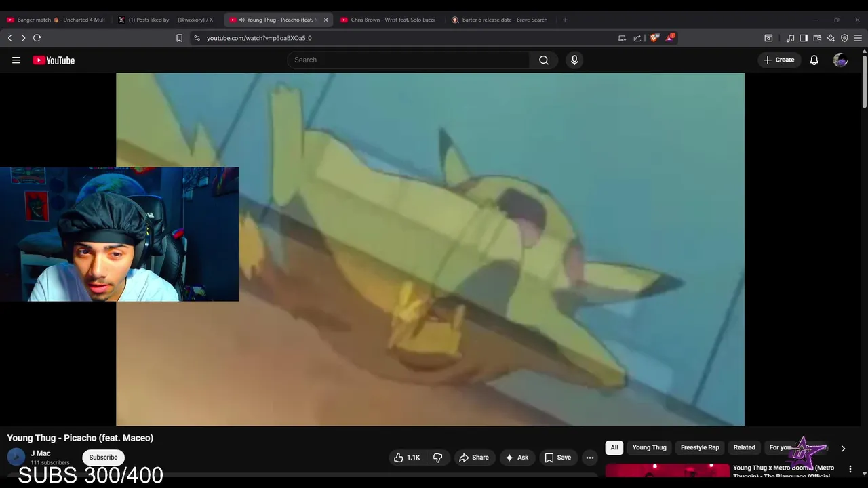
Task: Click the video player to pause
Action: tap(430, 249)
